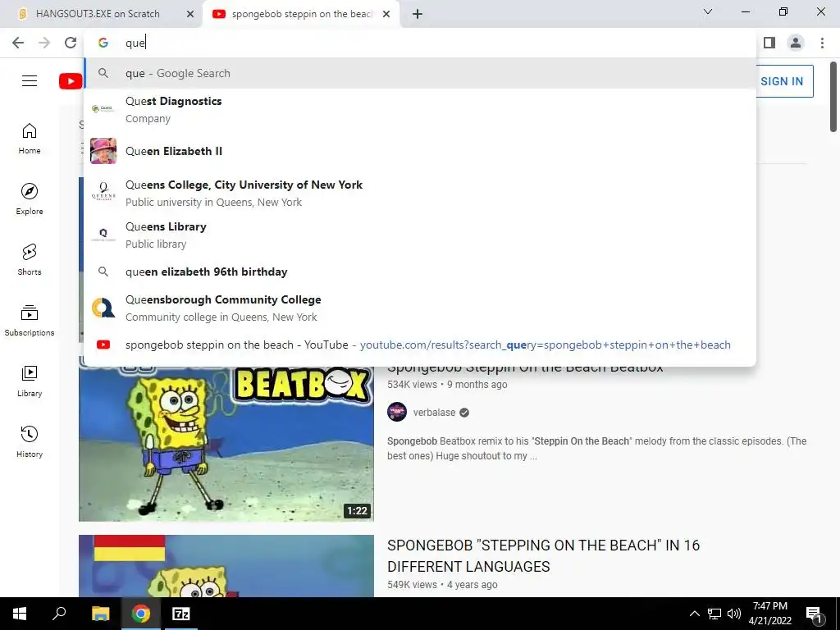Click the '534K views • 9 months ago' text

tap(447, 385)
